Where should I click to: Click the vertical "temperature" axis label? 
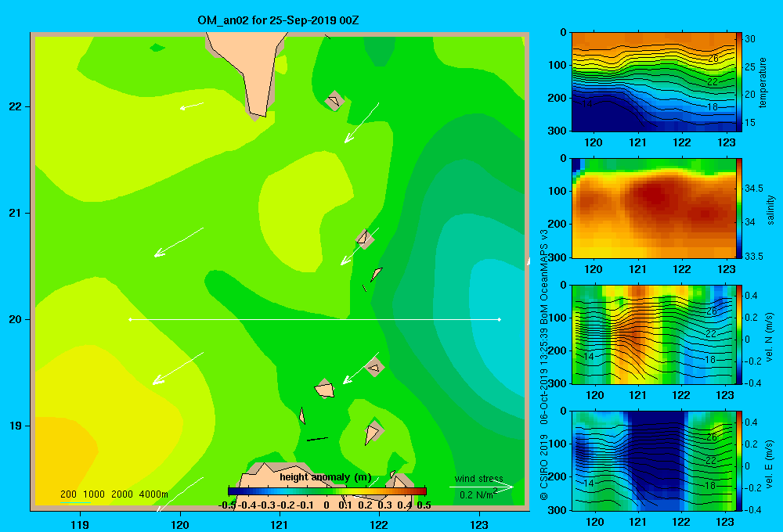763,83
